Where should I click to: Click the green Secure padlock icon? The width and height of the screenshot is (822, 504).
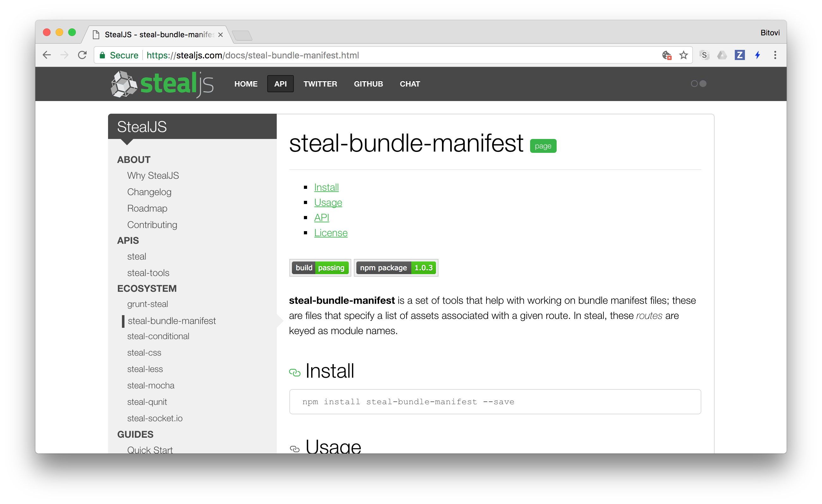click(103, 55)
